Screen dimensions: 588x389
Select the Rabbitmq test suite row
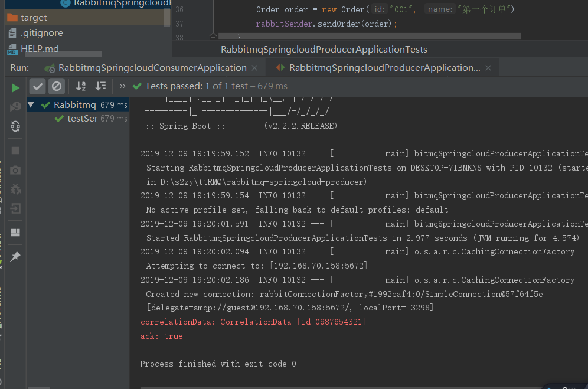pyautogui.click(x=77, y=105)
